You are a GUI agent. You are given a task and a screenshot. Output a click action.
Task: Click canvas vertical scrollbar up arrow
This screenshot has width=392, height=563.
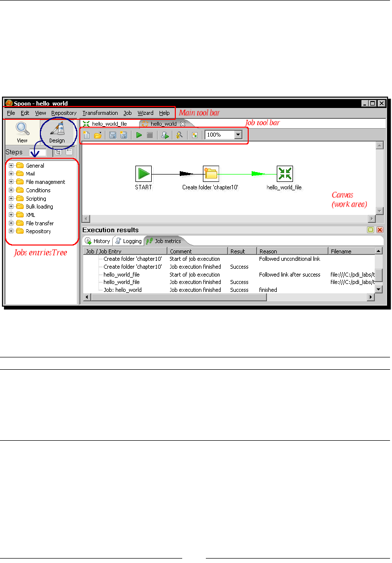pyautogui.click(x=380, y=145)
